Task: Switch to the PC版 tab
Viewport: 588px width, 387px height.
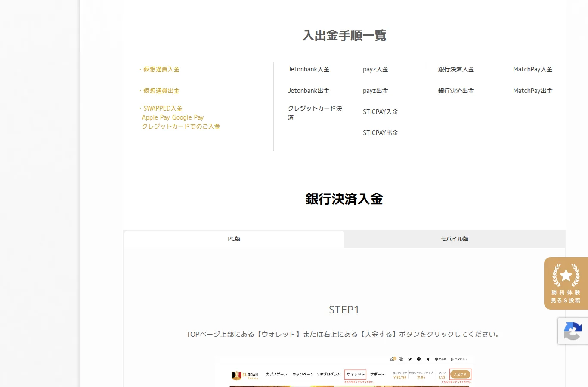Action: (234, 239)
